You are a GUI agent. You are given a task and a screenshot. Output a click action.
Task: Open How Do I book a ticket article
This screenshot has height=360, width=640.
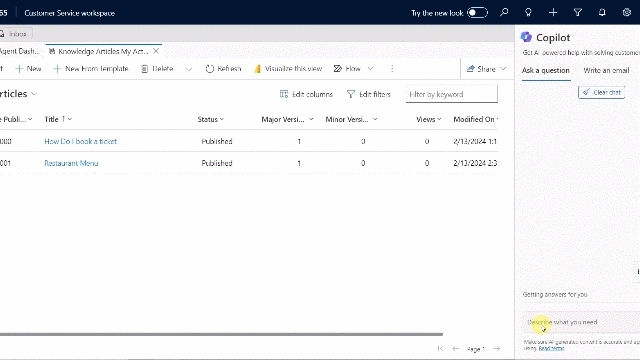(x=80, y=141)
